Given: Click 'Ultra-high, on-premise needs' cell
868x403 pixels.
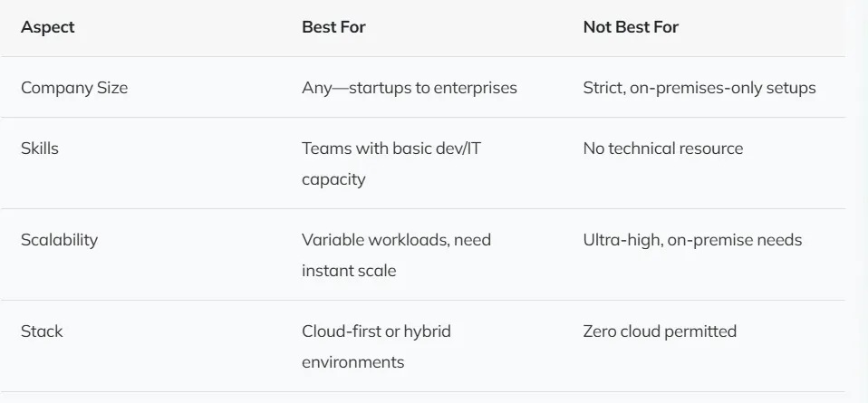Looking at the screenshot, I should coord(692,240).
